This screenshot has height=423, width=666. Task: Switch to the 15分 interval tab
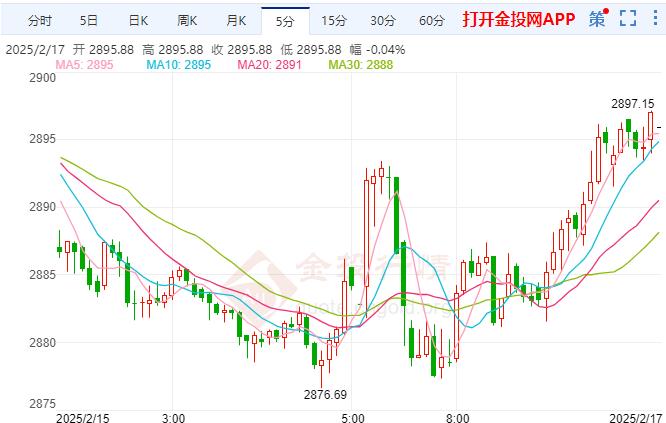tap(334, 20)
